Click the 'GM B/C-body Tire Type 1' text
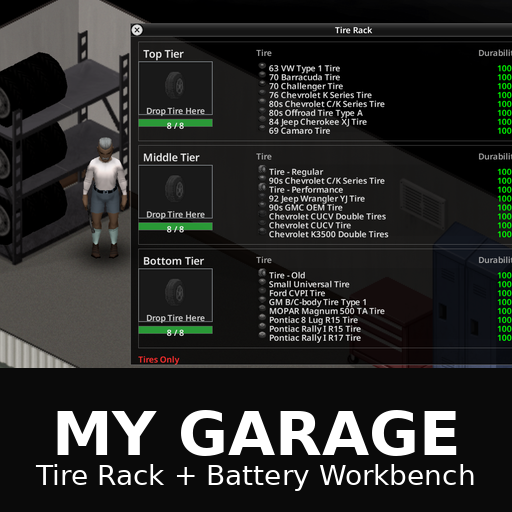 (318, 302)
